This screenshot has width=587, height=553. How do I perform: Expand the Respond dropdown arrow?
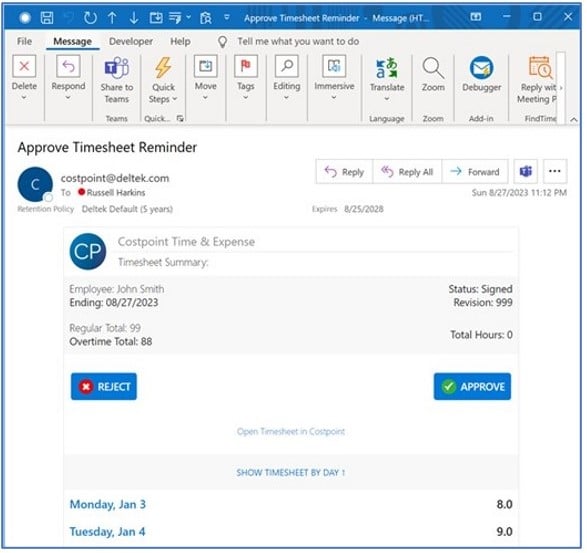68,98
